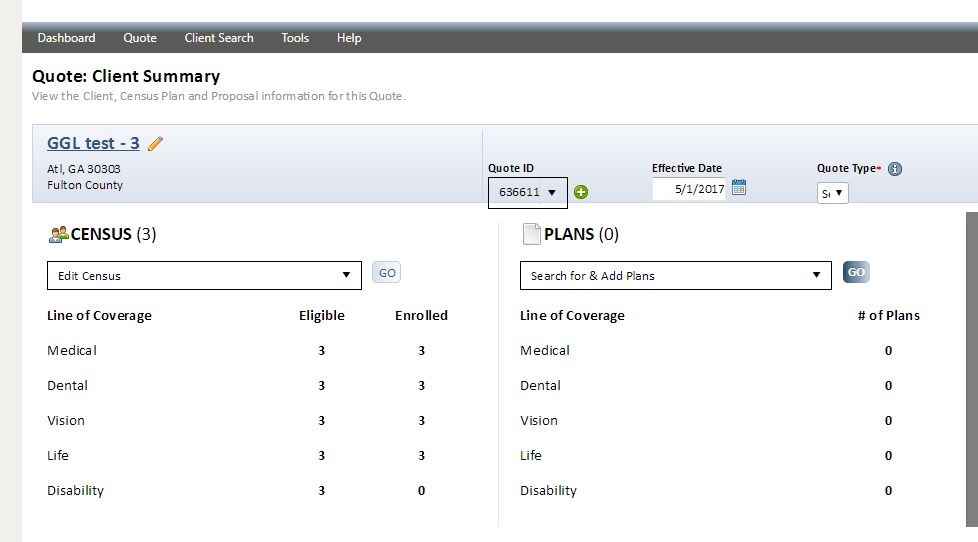The image size is (978, 542).
Task: Click the pencil edit icon beside GGL test - 3
Action: [x=155, y=144]
